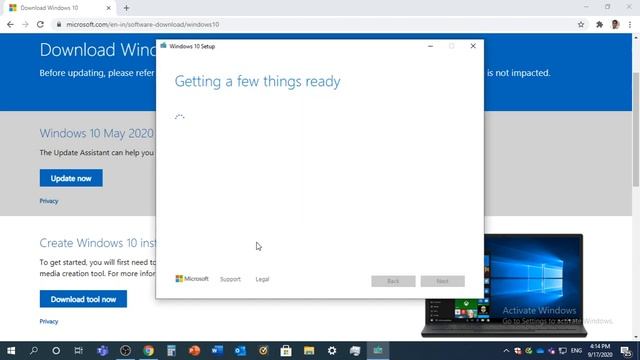Open Microsoft Store from the taskbar
640x360 pixels.
[x=286, y=351]
